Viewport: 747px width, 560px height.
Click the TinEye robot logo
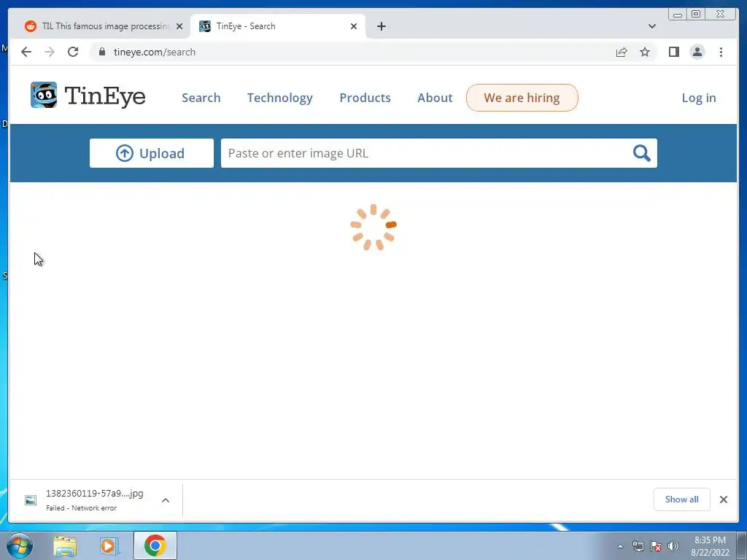[44, 95]
